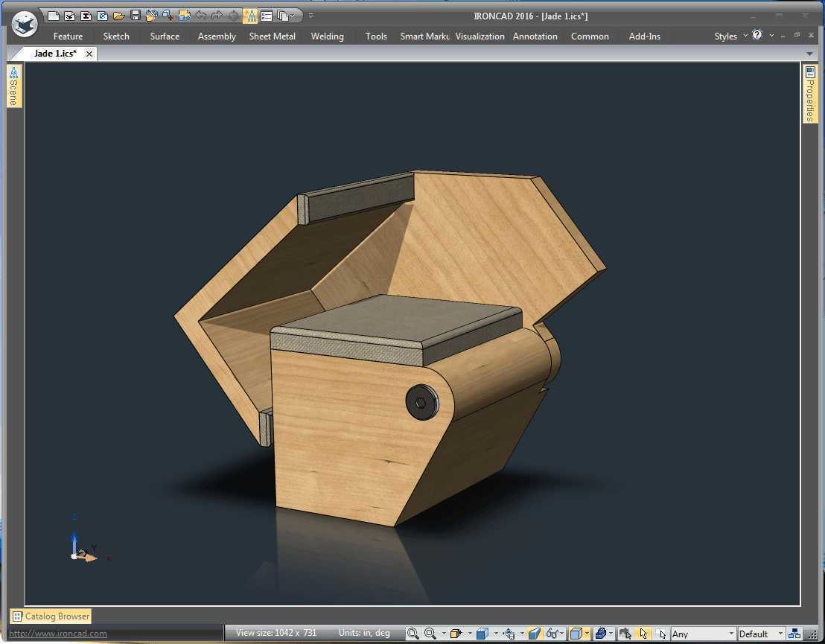This screenshot has width=825, height=644.
Task: Switch to the Annotation ribbon tab
Action: point(535,36)
